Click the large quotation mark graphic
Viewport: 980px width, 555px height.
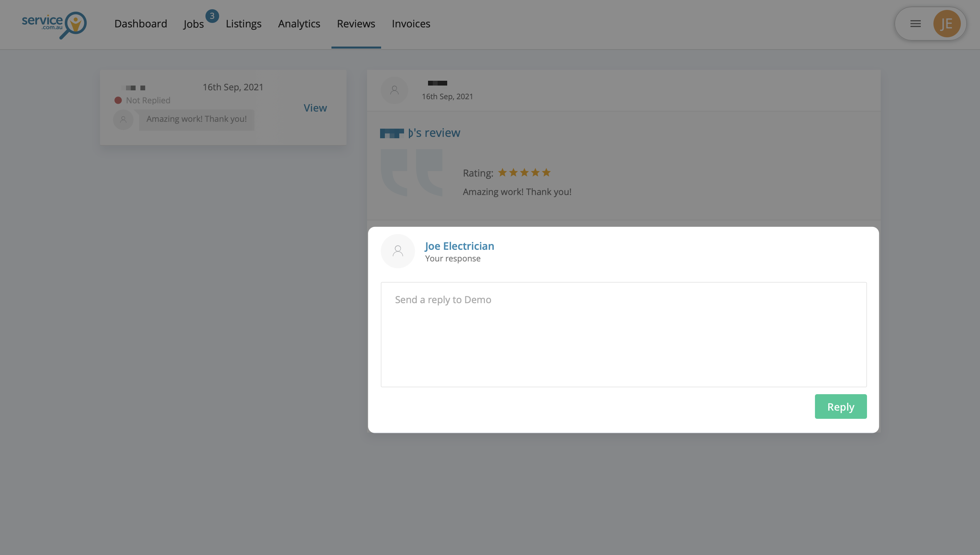coord(412,173)
